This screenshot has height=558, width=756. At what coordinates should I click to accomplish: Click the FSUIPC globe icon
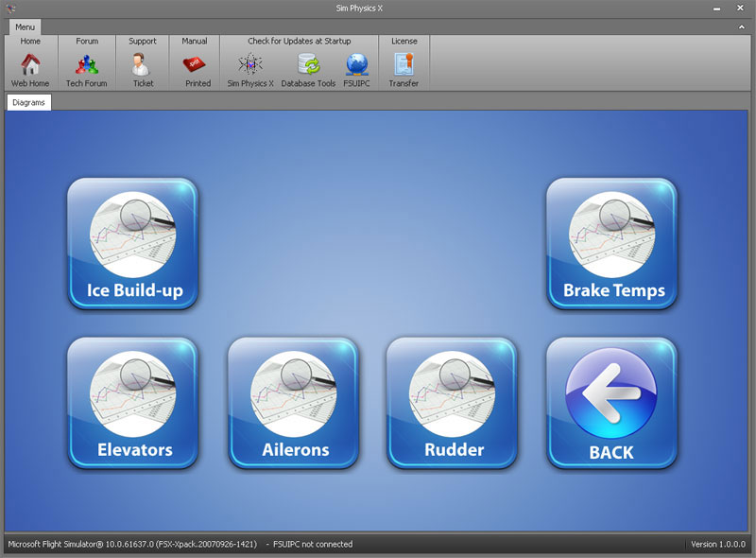(357, 64)
